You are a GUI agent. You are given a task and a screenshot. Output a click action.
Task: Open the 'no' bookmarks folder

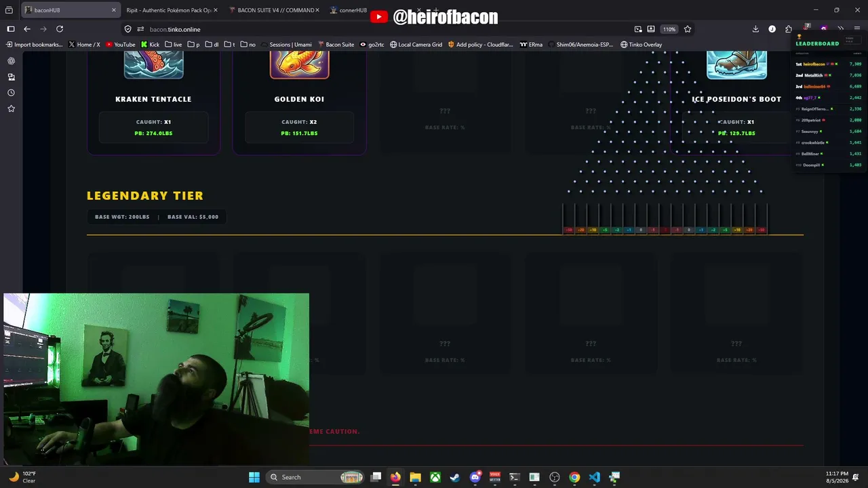pyautogui.click(x=248, y=45)
